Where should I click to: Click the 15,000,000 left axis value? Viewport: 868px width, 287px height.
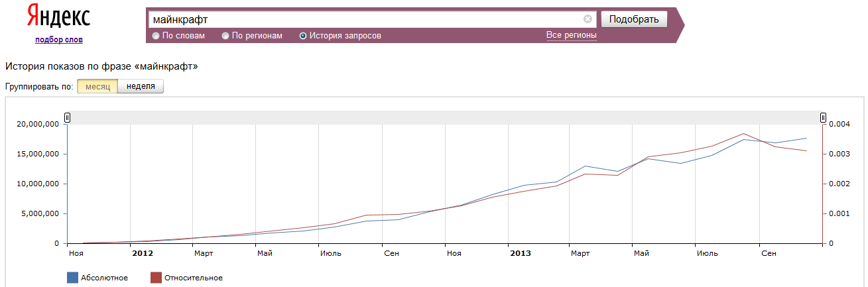[x=38, y=154]
